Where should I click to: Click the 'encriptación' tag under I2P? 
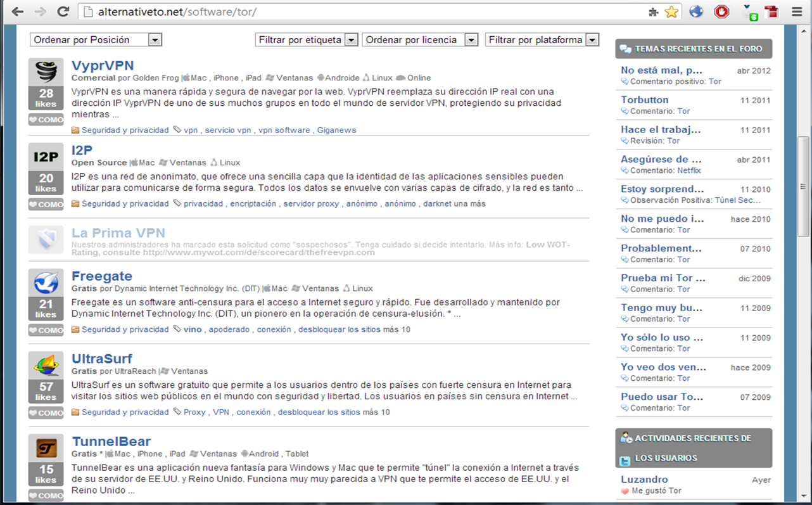coord(253,204)
